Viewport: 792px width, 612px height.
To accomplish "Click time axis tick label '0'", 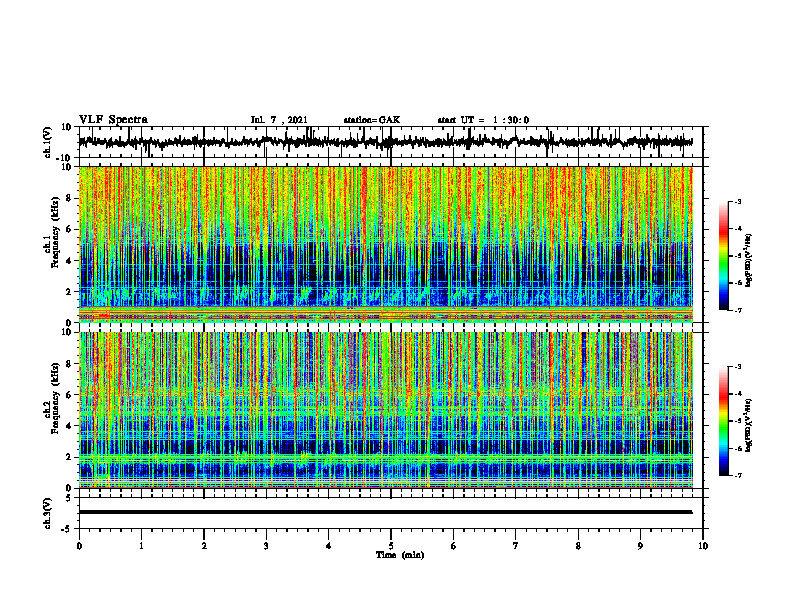I will [x=79, y=546].
